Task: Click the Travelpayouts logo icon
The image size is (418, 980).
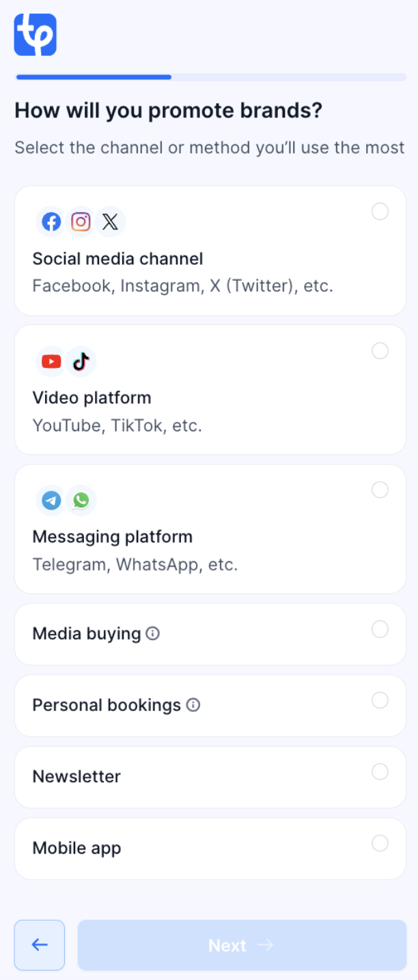Action: click(x=35, y=35)
